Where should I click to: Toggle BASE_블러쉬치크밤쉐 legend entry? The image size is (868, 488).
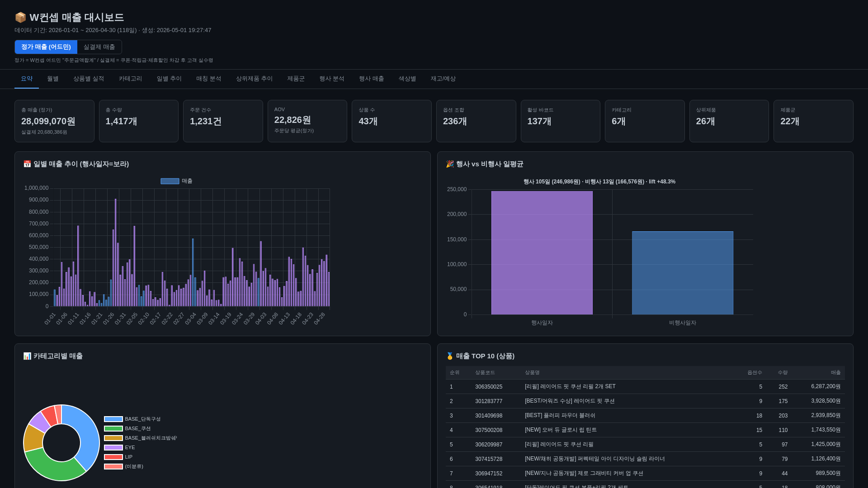tap(141, 438)
